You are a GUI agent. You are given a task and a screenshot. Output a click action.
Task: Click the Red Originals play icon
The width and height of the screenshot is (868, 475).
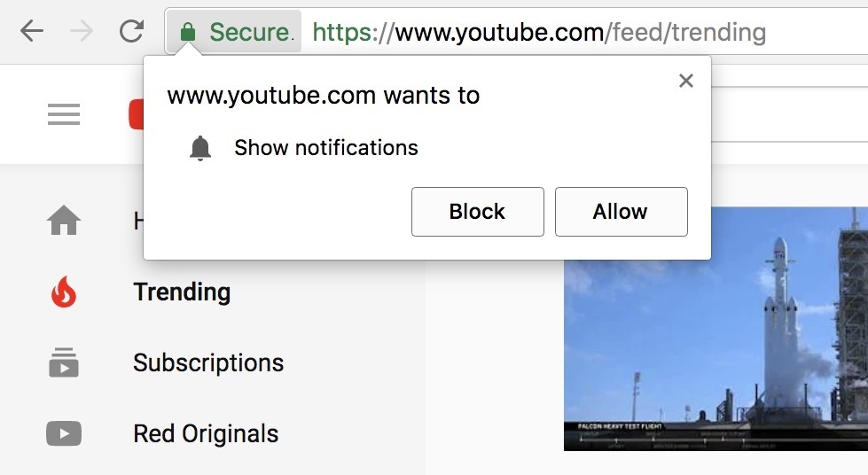64,433
